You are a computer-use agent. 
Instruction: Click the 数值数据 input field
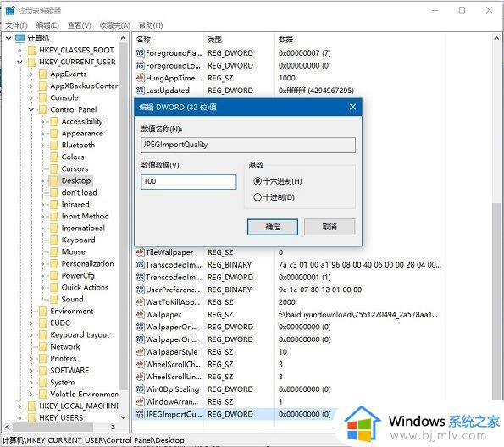[x=189, y=181]
